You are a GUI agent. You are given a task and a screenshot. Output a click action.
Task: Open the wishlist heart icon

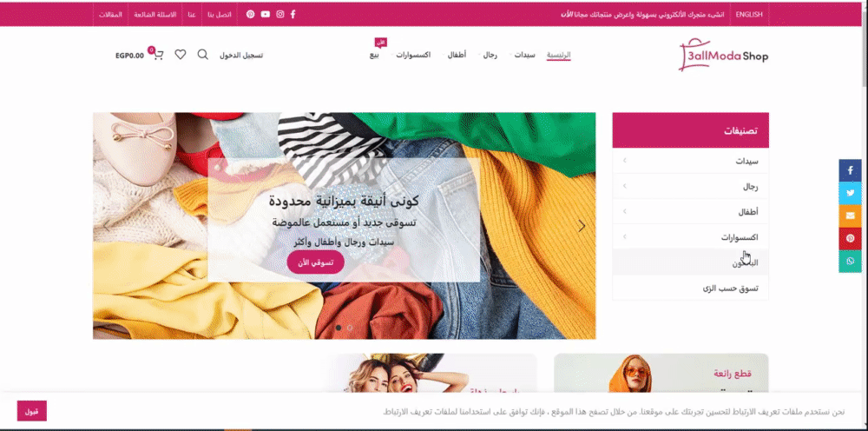point(181,55)
